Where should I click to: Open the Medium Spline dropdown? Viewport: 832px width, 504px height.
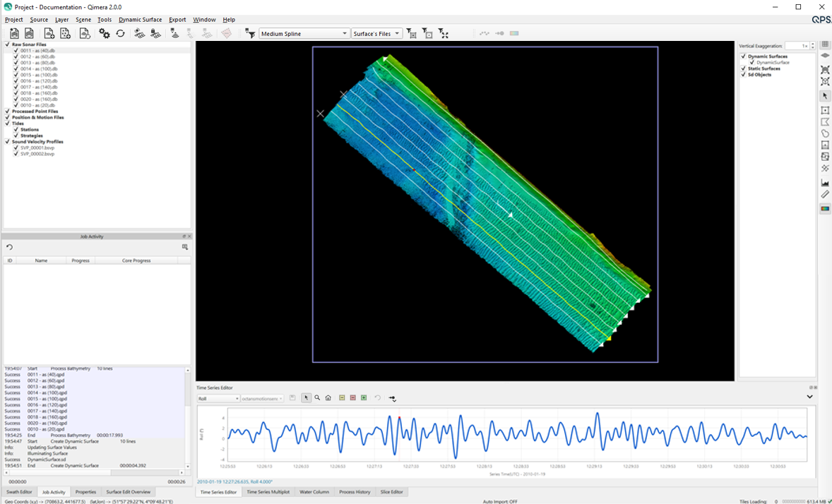304,34
